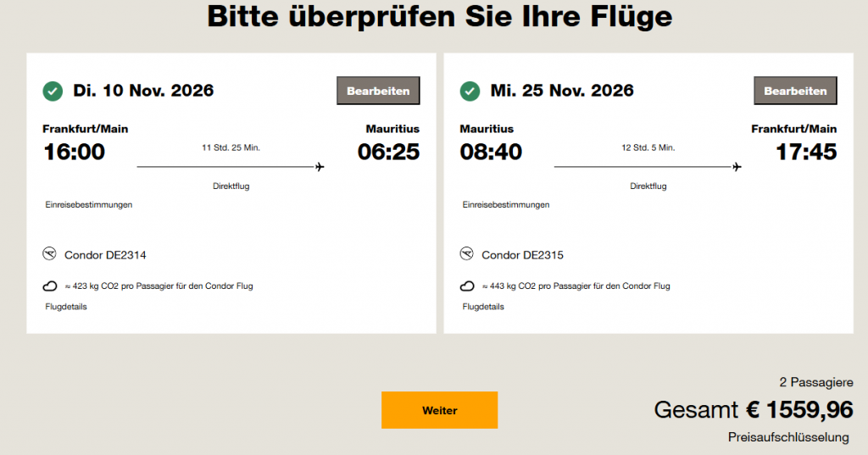868x455 pixels.
Task: Click the airplane icon on the return flight line
Action: point(737,167)
